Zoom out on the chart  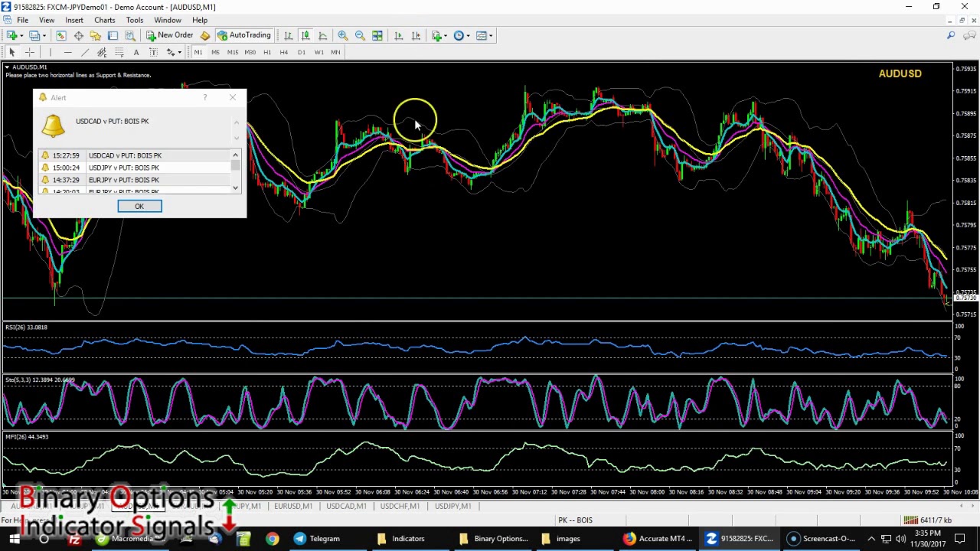360,35
